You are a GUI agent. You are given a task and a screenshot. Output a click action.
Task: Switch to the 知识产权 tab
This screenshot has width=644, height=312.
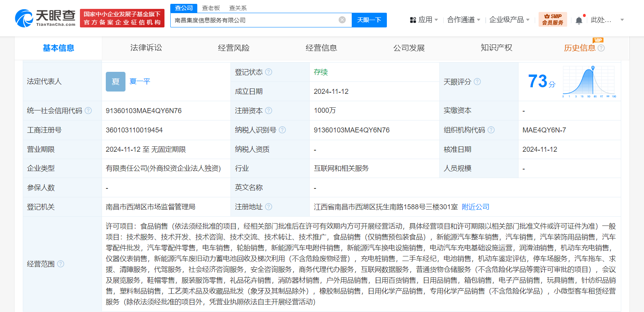point(496,48)
